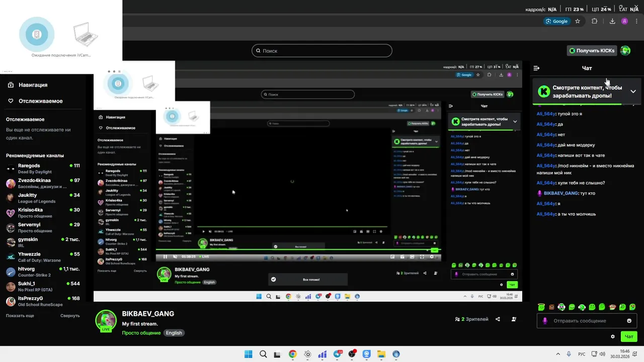Image resolution: width=644 pixels, height=362 pixels.
Task: Click the heart icon beside Отслеживаемое
Action: [11, 101]
